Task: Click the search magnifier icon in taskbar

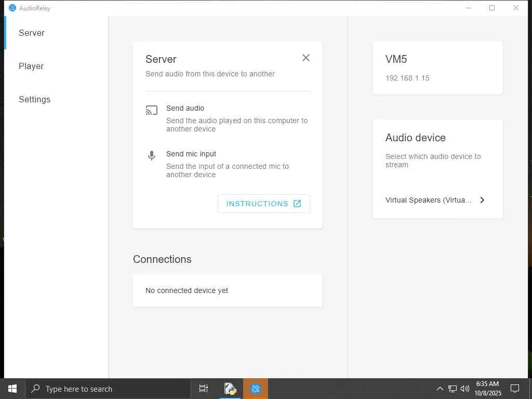Action: [35, 389]
